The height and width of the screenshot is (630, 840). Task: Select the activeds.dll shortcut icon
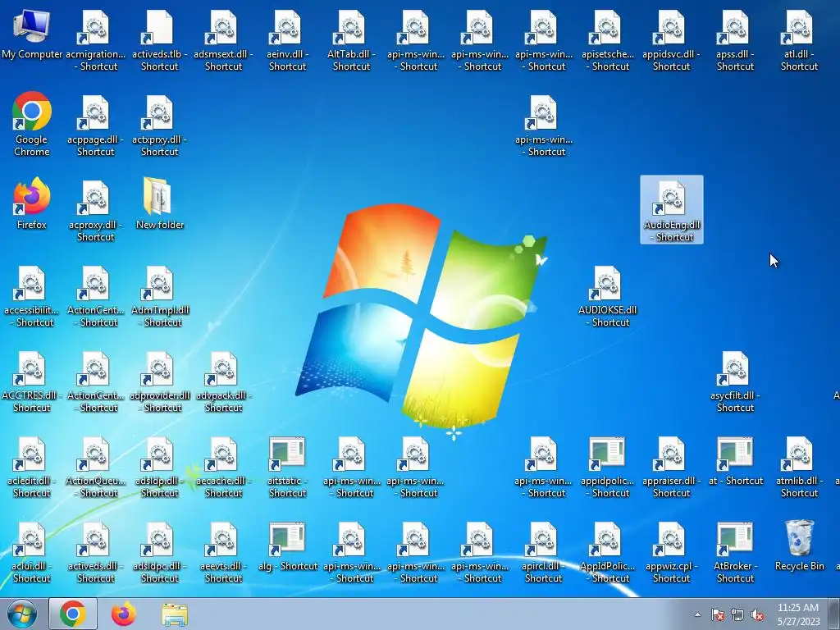pyautogui.click(x=95, y=552)
